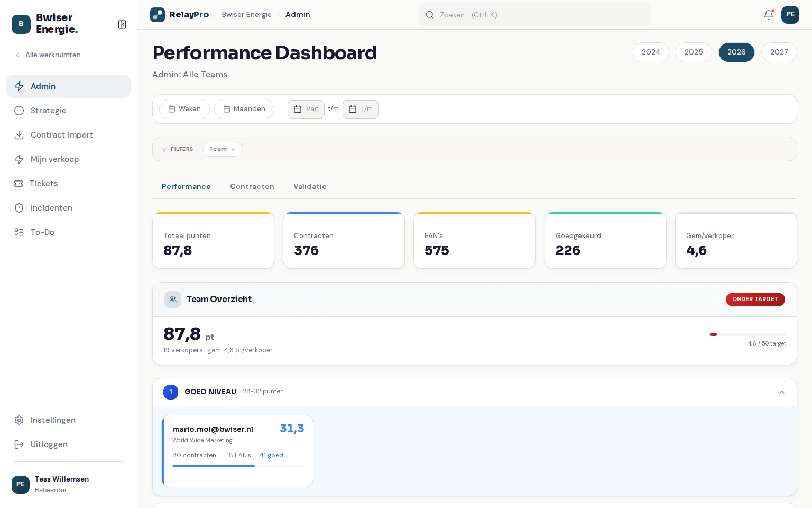
Task: Collapse the Goed Niveau section chevron
Action: click(x=782, y=392)
